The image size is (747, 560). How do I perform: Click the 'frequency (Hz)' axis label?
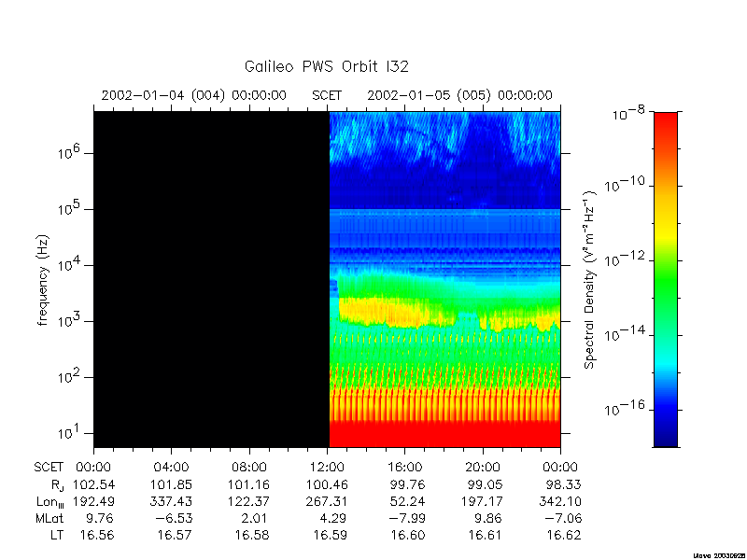pyautogui.click(x=43, y=280)
